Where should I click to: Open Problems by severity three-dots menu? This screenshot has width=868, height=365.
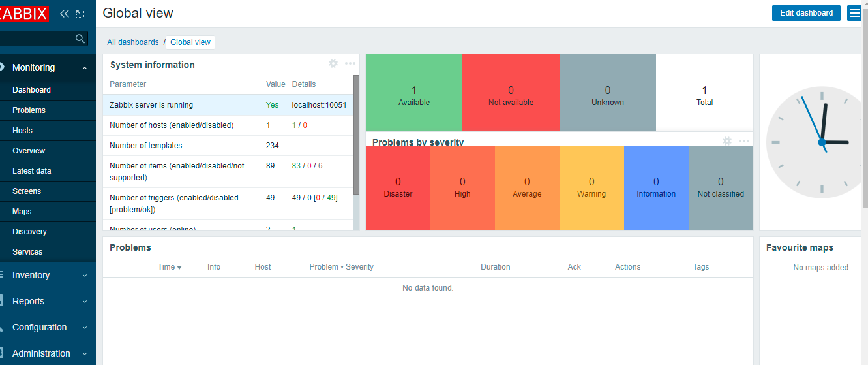pos(744,141)
